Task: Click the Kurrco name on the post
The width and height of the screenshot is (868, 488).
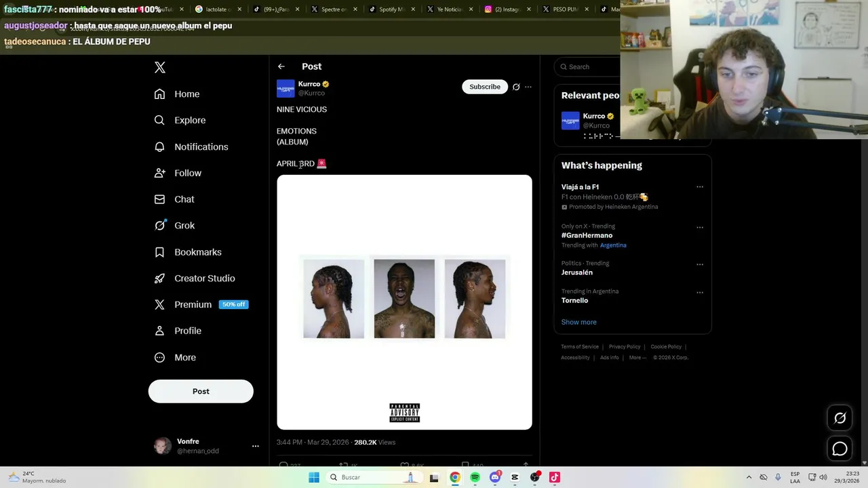Action: tap(309, 84)
